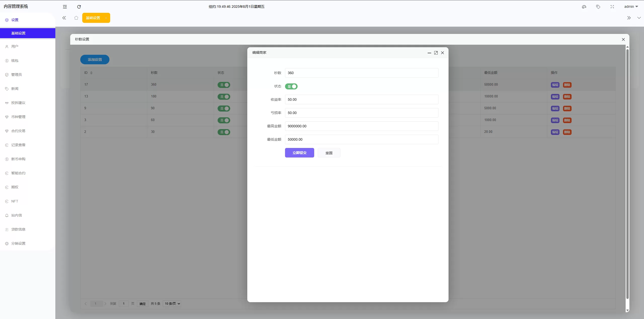Click the tag icon in header
The image size is (644, 319).
[x=598, y=7]
